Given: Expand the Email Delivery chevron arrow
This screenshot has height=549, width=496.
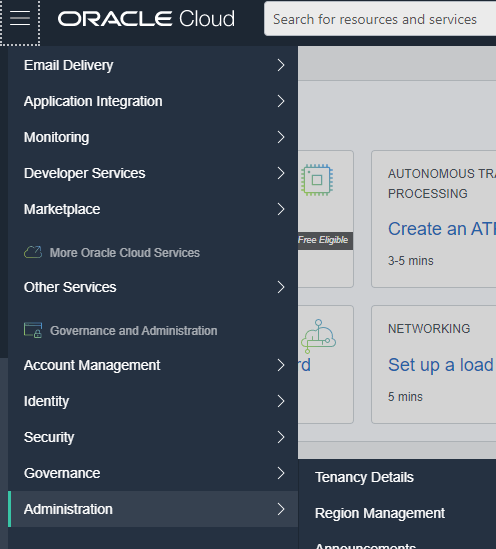Looking at the screenshot, I should [281, 65].
